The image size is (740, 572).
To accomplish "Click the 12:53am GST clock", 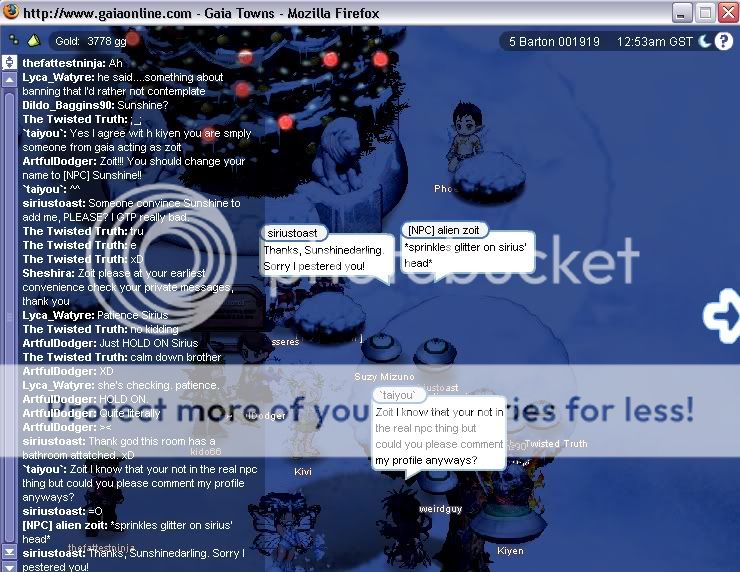I will click(x=654, y=42).
